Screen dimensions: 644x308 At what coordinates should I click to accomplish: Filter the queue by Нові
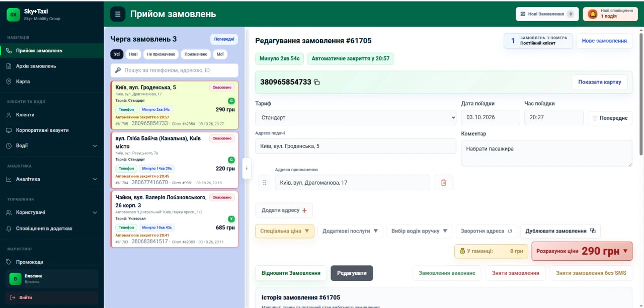click(133, 54)
